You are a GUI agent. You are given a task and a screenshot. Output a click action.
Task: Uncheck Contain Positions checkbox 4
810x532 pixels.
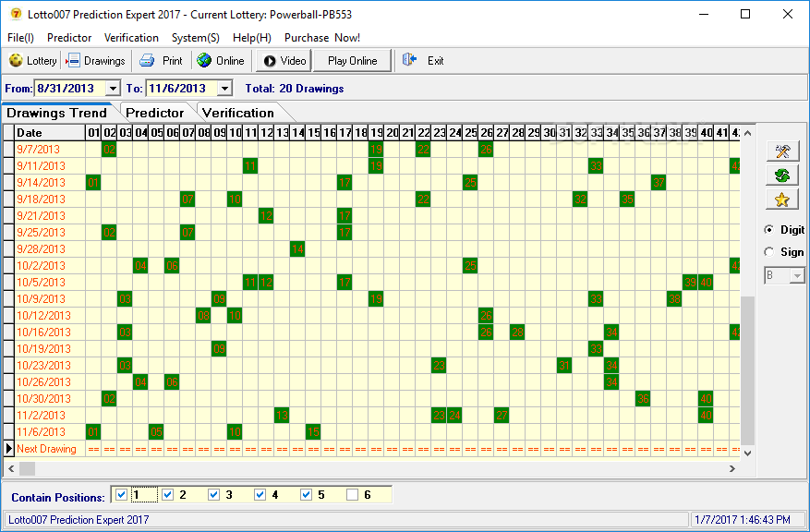coord(260,495)
